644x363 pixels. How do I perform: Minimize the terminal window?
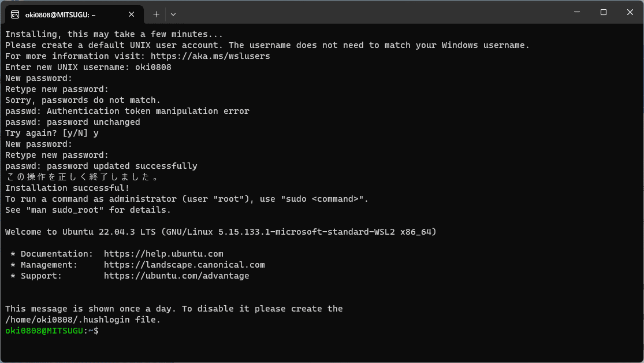pyautogui.click(x=577, y=12)
